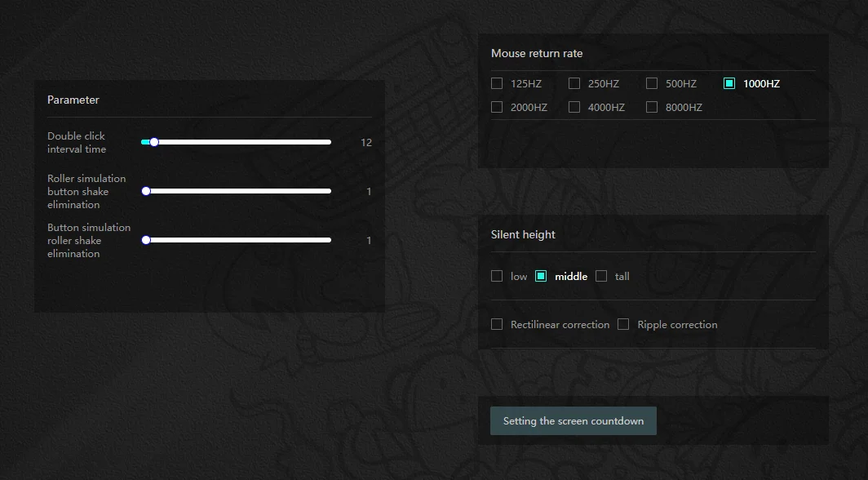Click the Roller simulation button shake elimination slider
This screenshot has width=868, height=480.
237,191
